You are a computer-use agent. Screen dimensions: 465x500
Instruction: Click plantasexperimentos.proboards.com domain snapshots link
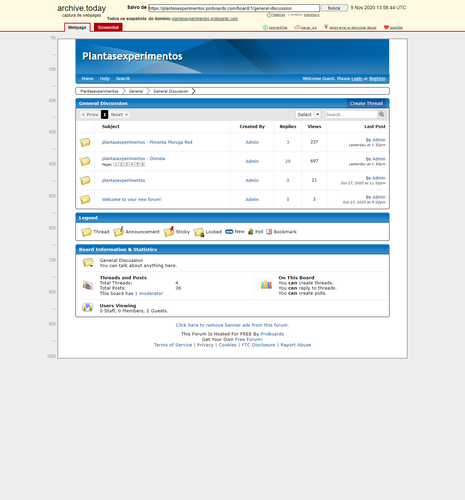(205, 19)
